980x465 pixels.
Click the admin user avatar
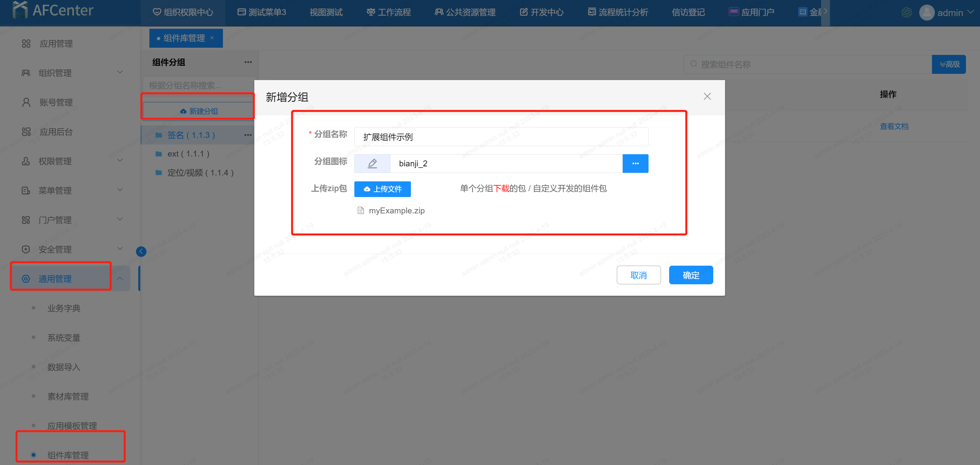[x=926, y=12]
